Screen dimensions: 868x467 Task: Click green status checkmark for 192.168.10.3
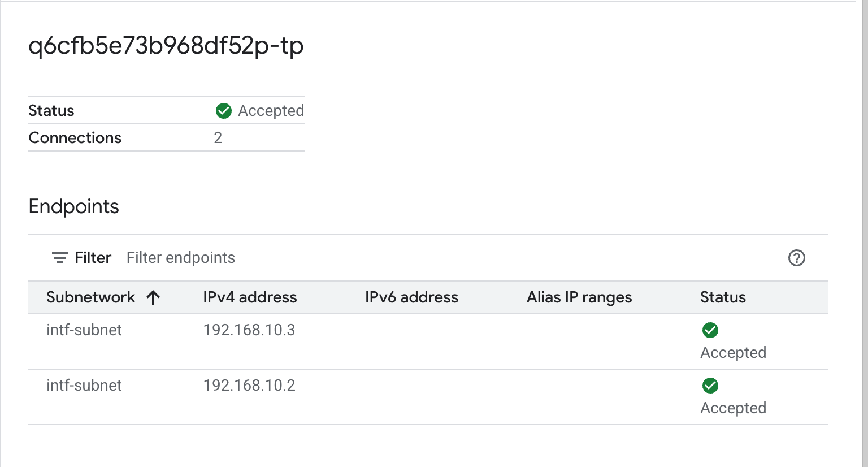[710, 330]
